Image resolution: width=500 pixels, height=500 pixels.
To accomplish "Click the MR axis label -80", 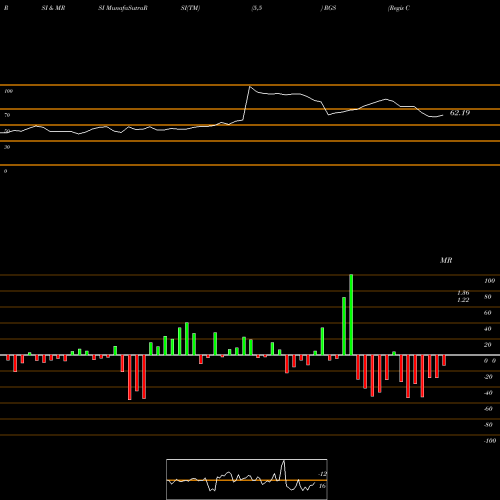I will point(488,425).
